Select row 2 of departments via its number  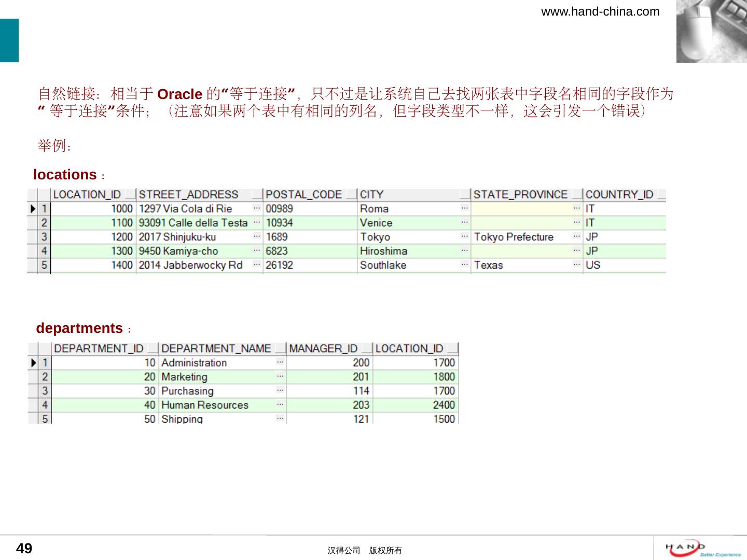pos(45,376)
